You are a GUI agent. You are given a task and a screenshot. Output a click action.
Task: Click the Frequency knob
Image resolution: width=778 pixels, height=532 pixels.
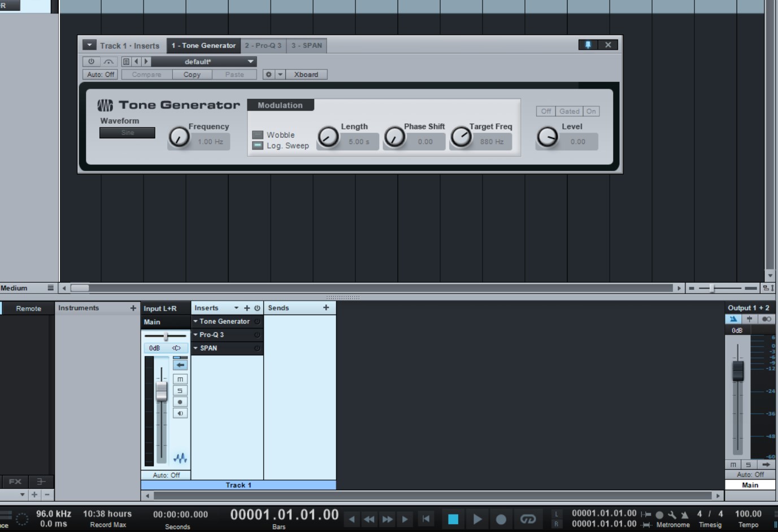[180, 137]
